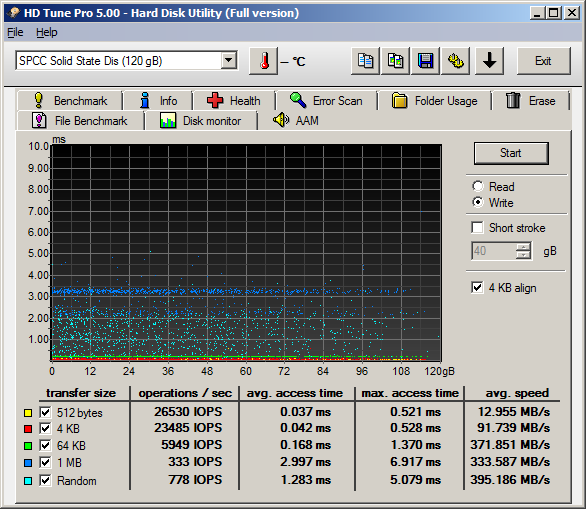
Task: Click the Exit button
Action: pyautogui.click(x=544, y=61)
